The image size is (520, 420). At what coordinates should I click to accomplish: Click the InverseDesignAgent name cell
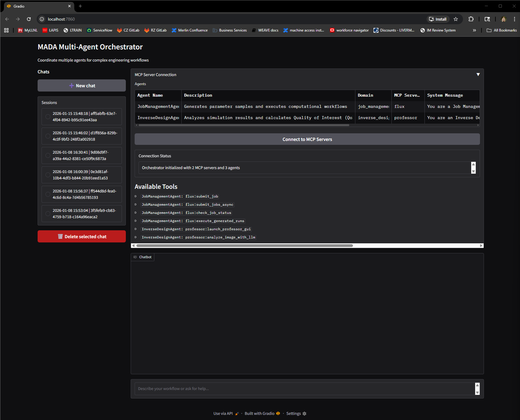[158, 118]
